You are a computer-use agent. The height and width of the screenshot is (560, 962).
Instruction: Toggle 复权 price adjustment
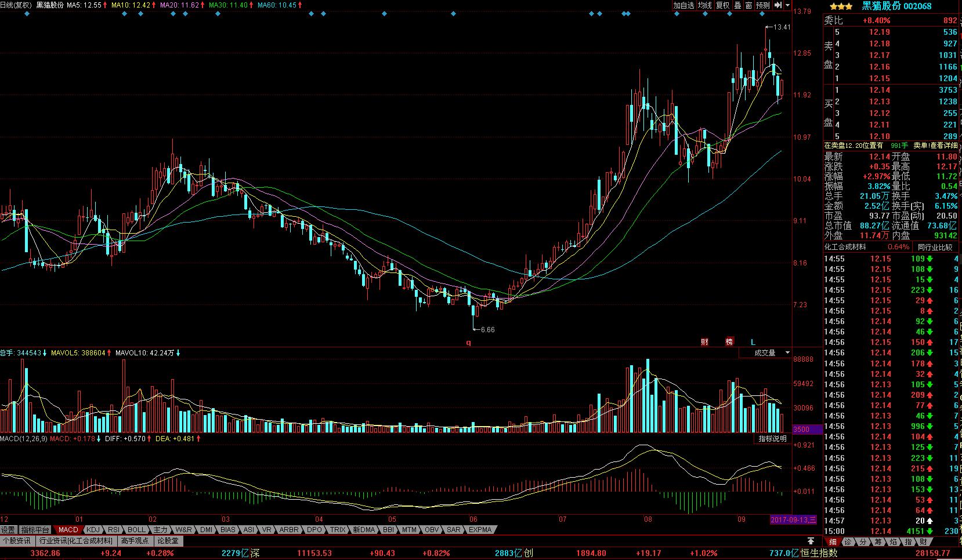point(722,5)
